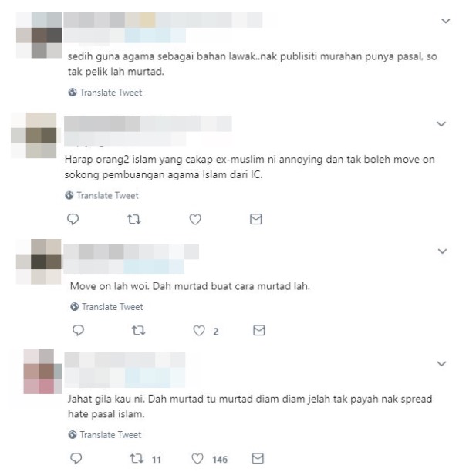476x472 pixels.
Task: Like the tweet with 146 likes
Action: pos(197,458)
